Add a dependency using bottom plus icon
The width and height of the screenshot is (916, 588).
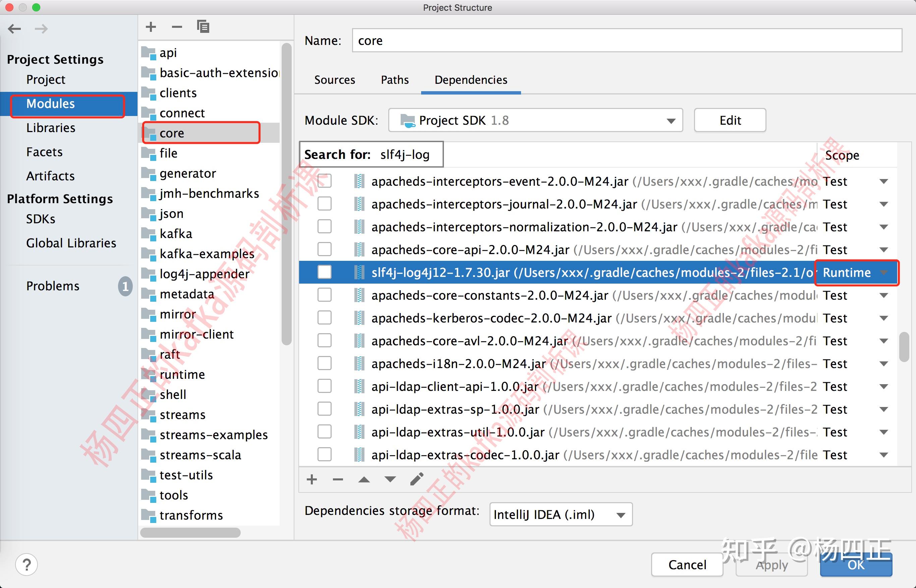coord(312,479)
